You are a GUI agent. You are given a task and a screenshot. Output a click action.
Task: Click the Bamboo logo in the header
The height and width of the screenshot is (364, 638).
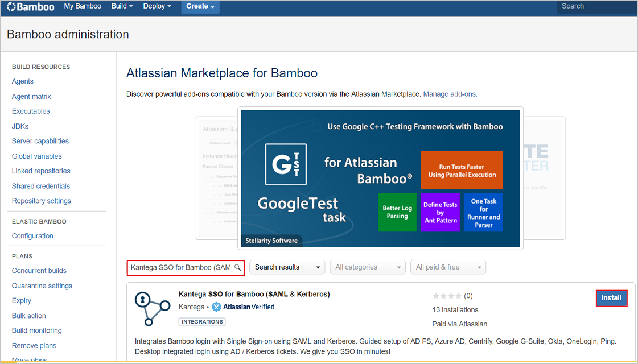(x=30, y=7)
